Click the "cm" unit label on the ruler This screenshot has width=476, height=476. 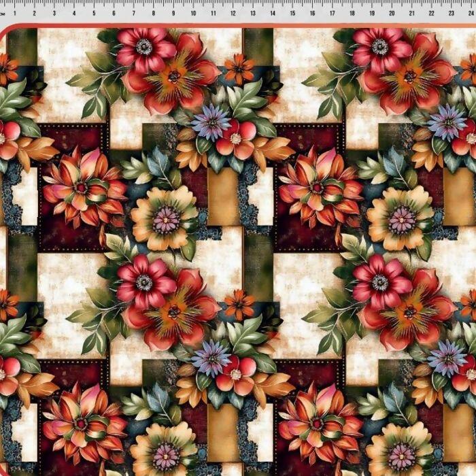tap(3, 12)
